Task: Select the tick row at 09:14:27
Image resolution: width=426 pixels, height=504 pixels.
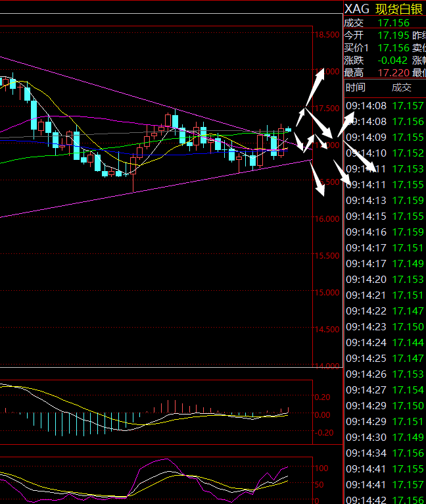Action: (x=385, y=390)
